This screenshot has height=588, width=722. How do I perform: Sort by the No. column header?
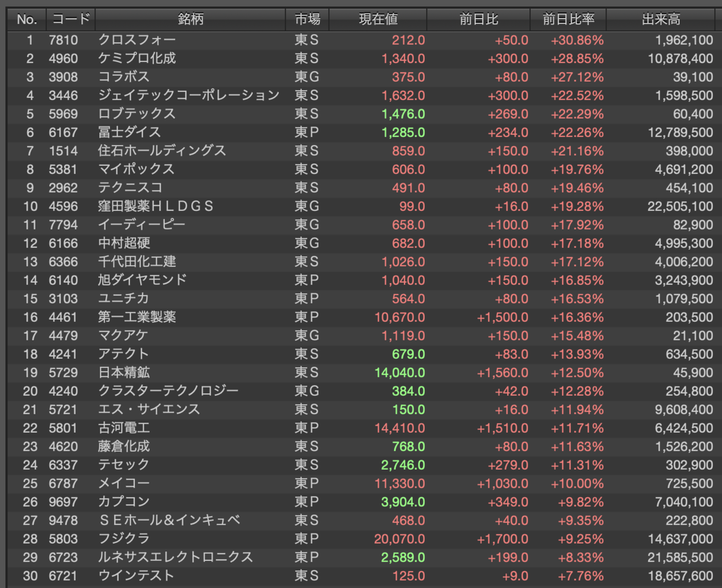(x=26, y=19)
